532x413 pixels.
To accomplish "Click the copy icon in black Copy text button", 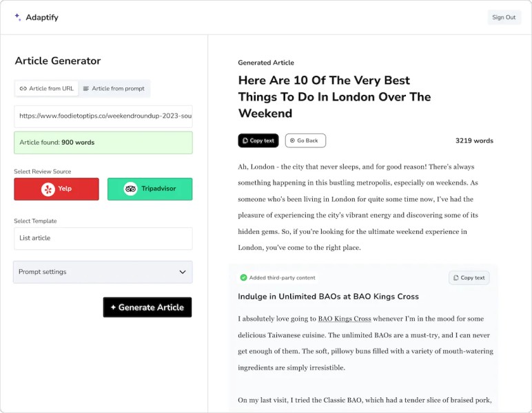I will [245, 140].
